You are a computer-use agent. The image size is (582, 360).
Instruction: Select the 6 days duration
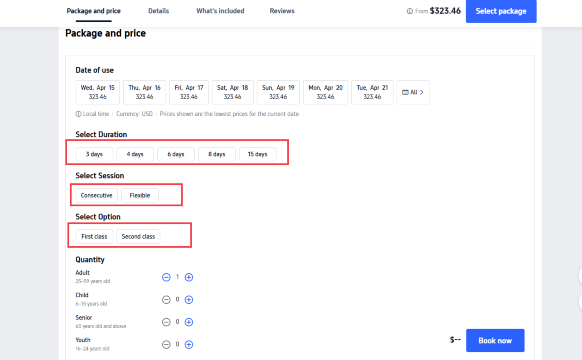176,154
